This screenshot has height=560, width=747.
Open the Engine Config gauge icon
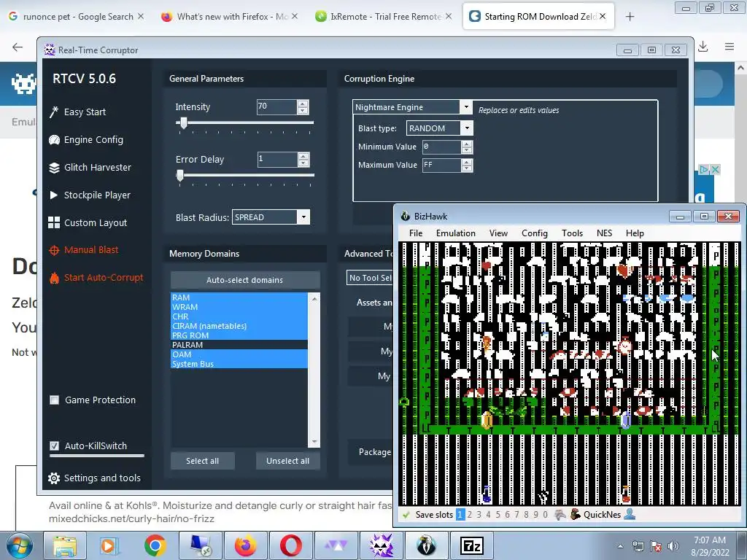pos(54,139)
